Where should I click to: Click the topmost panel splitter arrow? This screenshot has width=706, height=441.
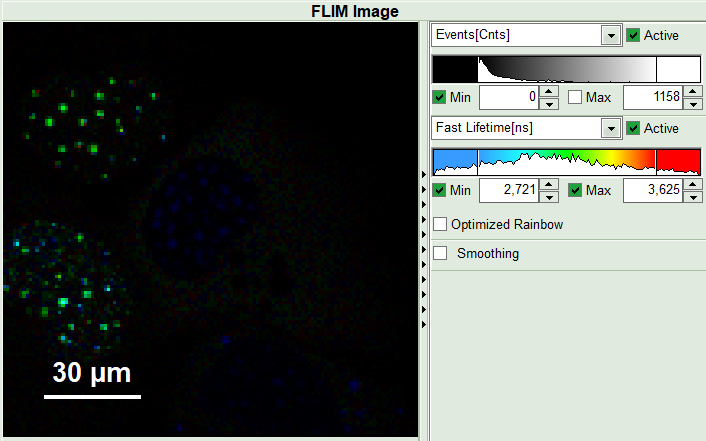(425, 174)
